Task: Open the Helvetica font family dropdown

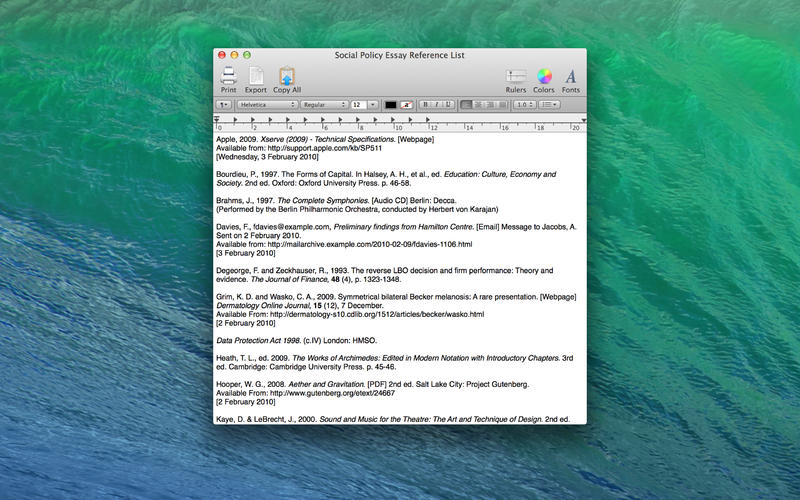Action: coord(266,104)
